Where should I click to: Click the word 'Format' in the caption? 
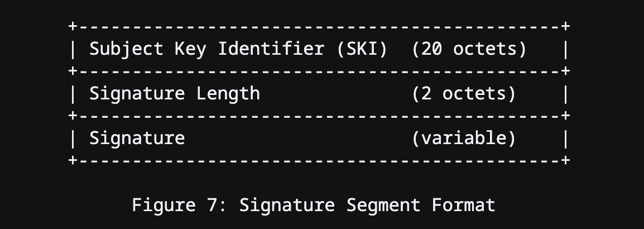click(x=464, y=205)
